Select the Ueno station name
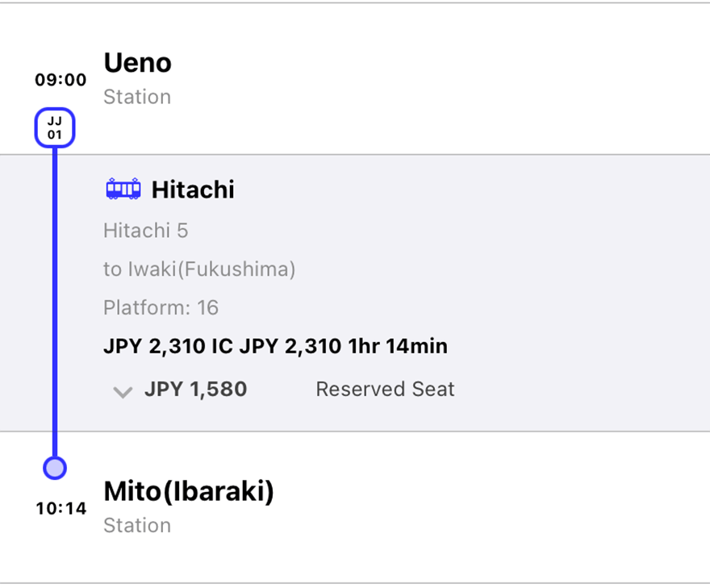This screenshot has height=588, width=710. point(138,63)
